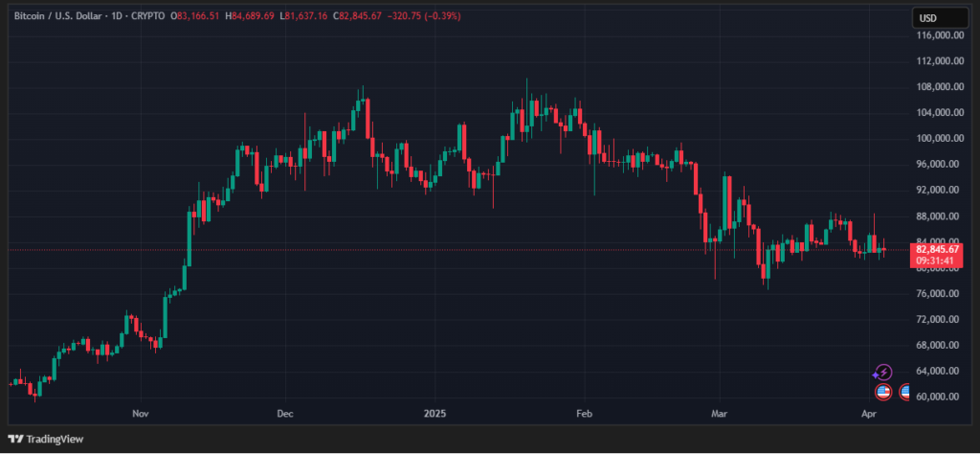This screenshot has width=980, height=454.
Task: Click the 2025 label on the time axis
Action: 434,414
